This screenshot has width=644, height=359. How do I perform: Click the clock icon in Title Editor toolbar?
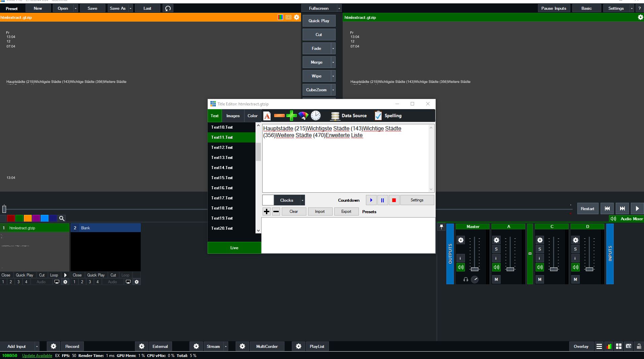point(315,116)
